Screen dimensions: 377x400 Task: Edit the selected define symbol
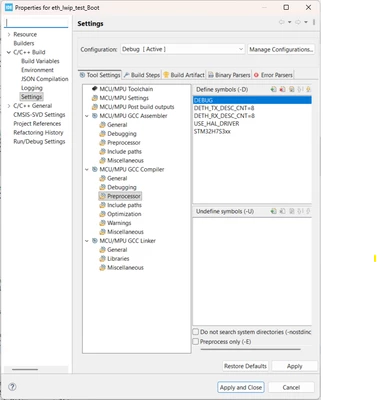(291, 89)
